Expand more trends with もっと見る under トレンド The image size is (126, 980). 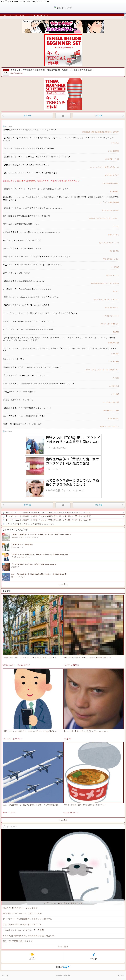(x=63, y=820)
